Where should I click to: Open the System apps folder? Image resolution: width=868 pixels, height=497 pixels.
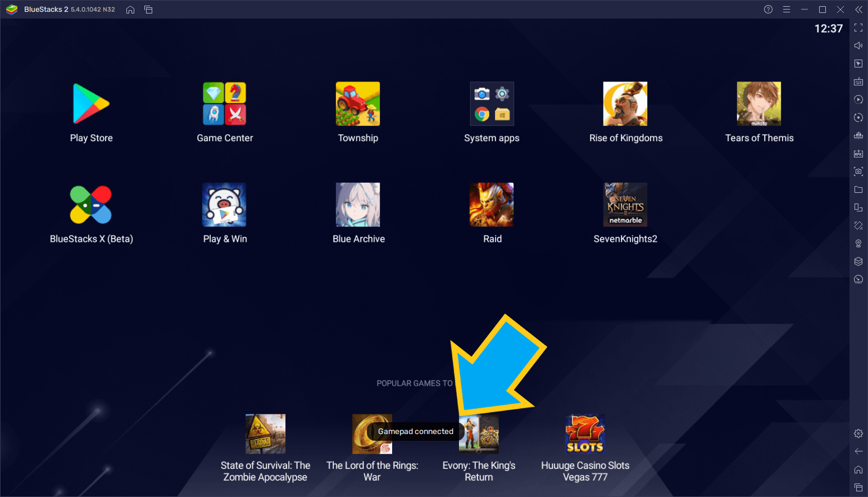(492, 104)
